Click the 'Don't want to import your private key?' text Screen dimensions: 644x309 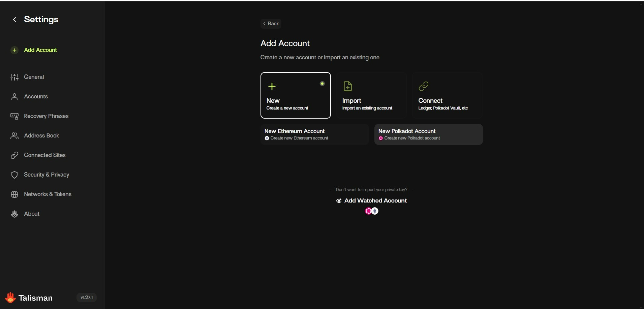(371, 190)
